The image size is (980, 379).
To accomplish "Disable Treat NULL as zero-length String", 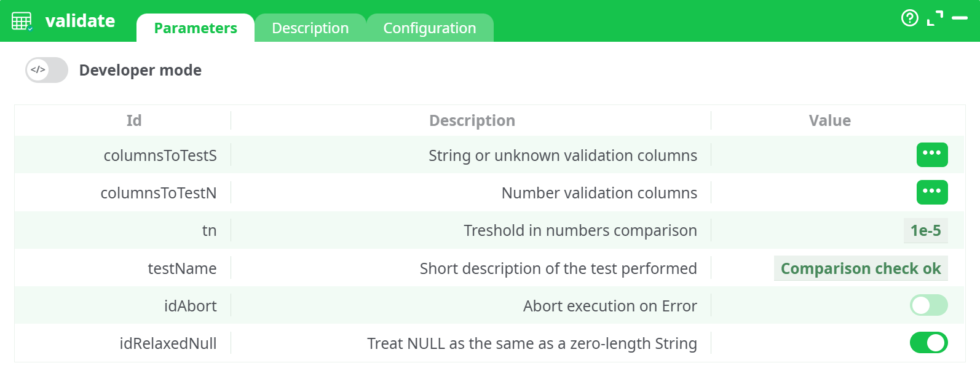I will [929, 343].
